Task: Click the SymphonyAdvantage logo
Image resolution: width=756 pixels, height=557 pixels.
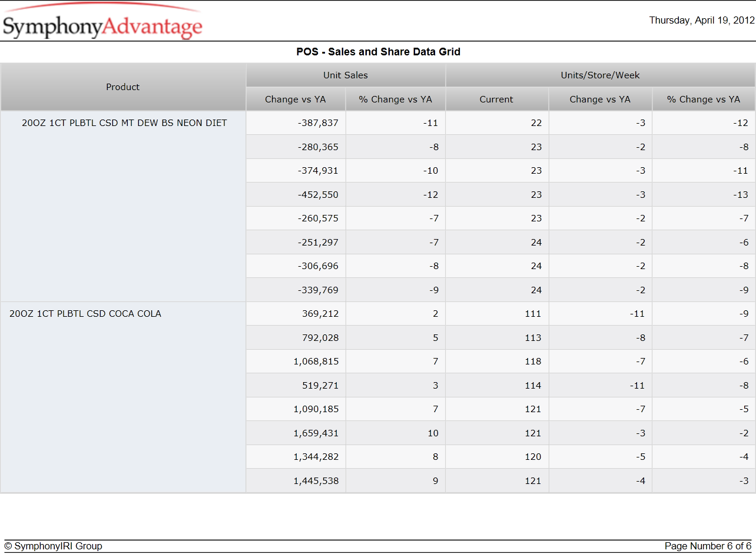Action: [x=102, y=22]
